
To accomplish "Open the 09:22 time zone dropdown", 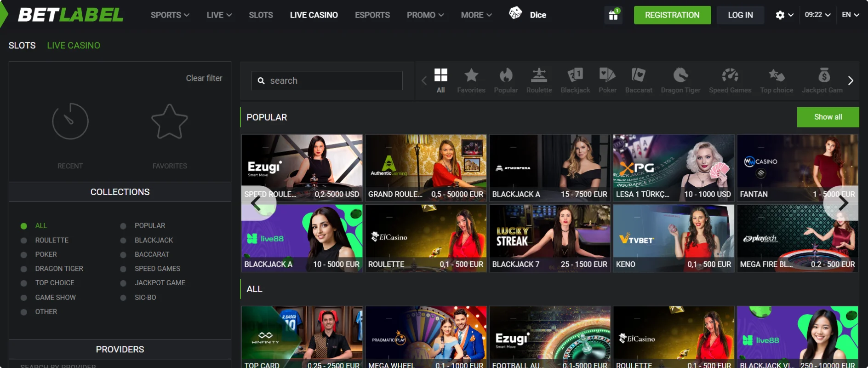I will pos(817,15).
